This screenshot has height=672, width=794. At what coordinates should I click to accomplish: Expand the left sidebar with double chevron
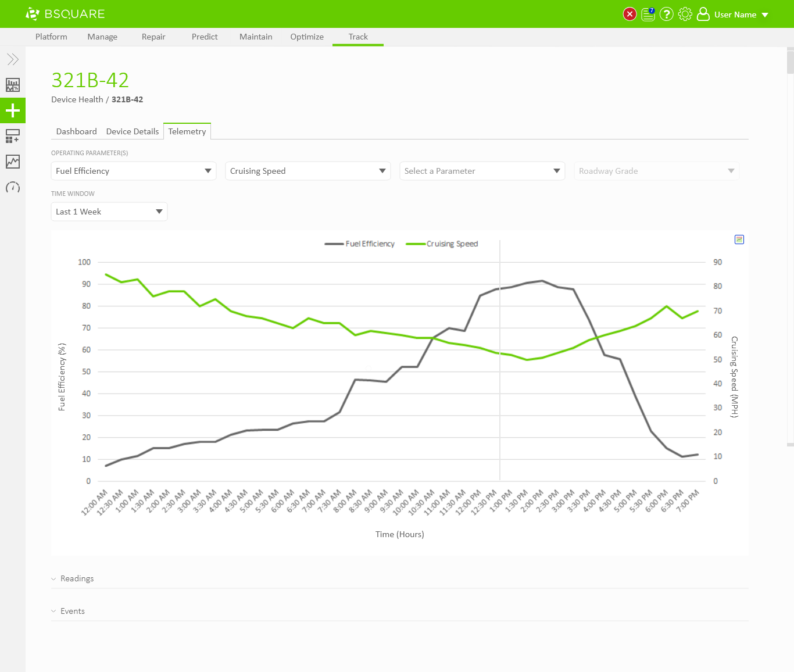point(13,59)
